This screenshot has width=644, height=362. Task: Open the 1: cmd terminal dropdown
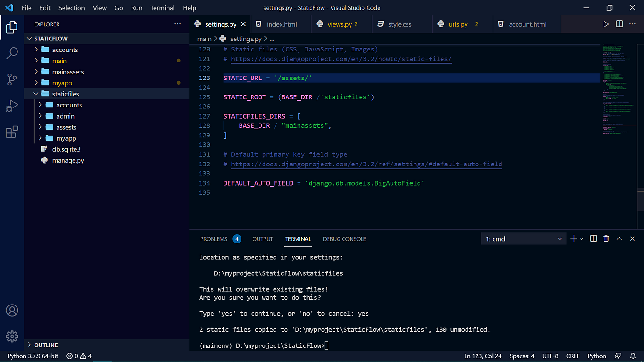click(x=523, y=239)
